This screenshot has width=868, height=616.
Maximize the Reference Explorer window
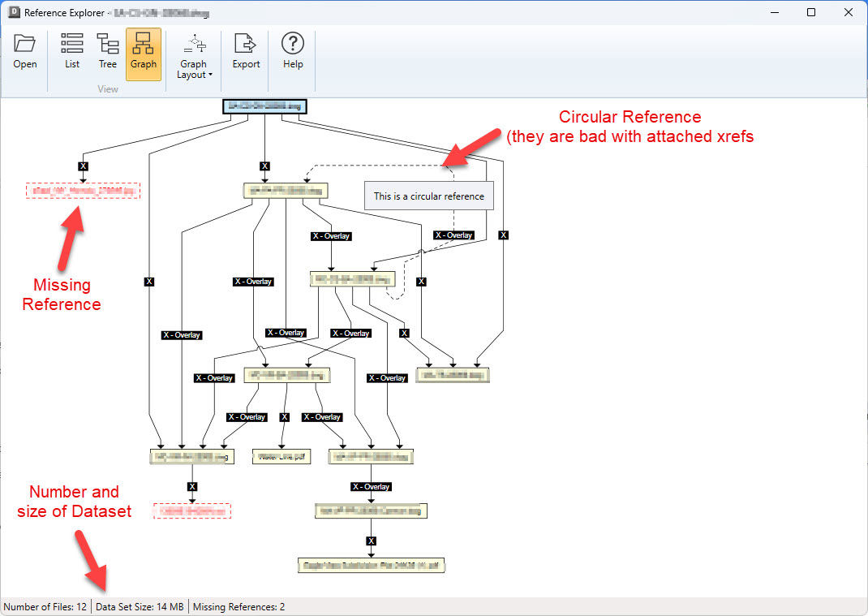coord(811,13)
